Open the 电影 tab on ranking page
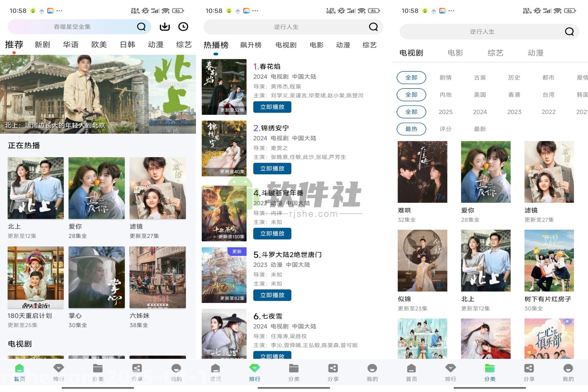588x392 pixels. click(317, 45)
